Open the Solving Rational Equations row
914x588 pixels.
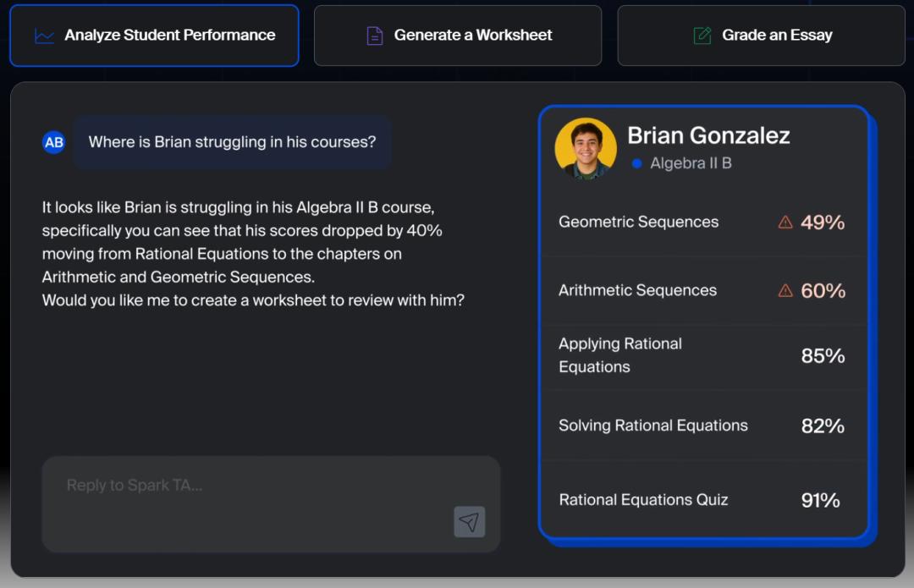click(702, 426)
